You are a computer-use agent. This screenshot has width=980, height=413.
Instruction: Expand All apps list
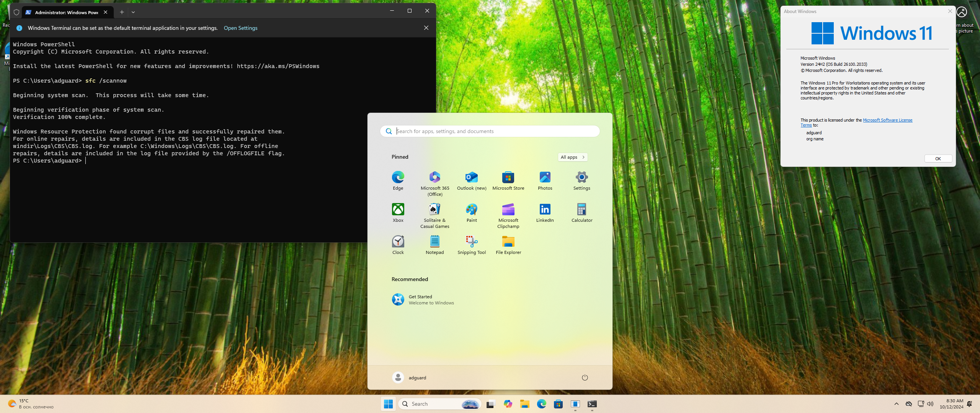pyautogui.click(x=573, y=157)
